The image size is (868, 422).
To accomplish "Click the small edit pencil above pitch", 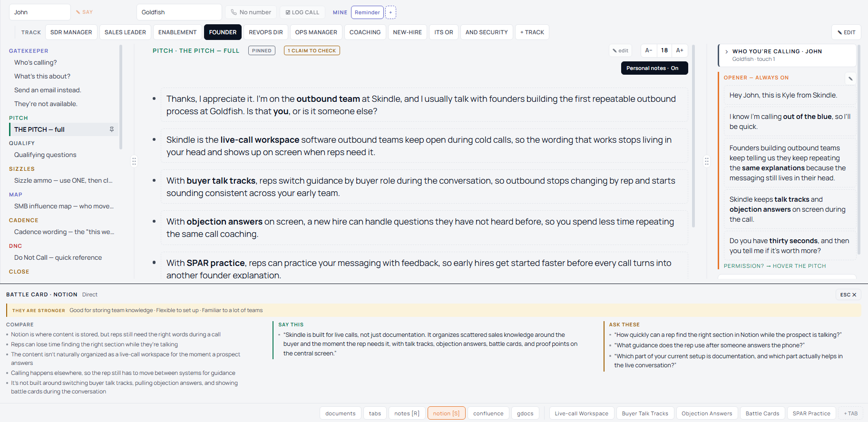I will click(x=620, y=50).
